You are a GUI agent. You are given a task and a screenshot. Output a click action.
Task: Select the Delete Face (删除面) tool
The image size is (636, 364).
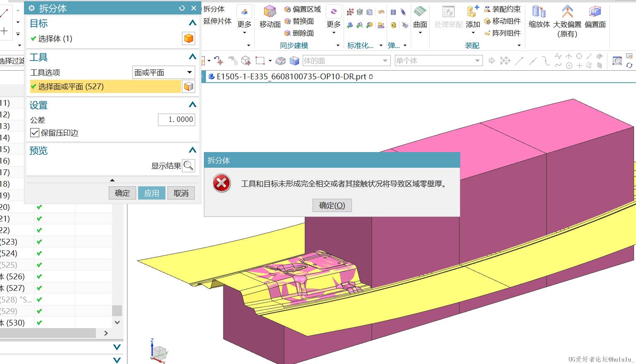[x=299, y=33]
